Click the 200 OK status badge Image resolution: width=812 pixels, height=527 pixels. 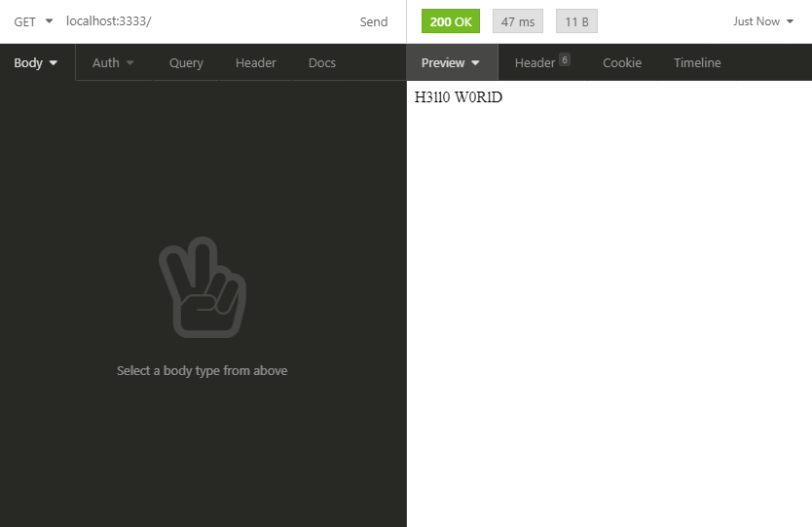tap(451, 21)
